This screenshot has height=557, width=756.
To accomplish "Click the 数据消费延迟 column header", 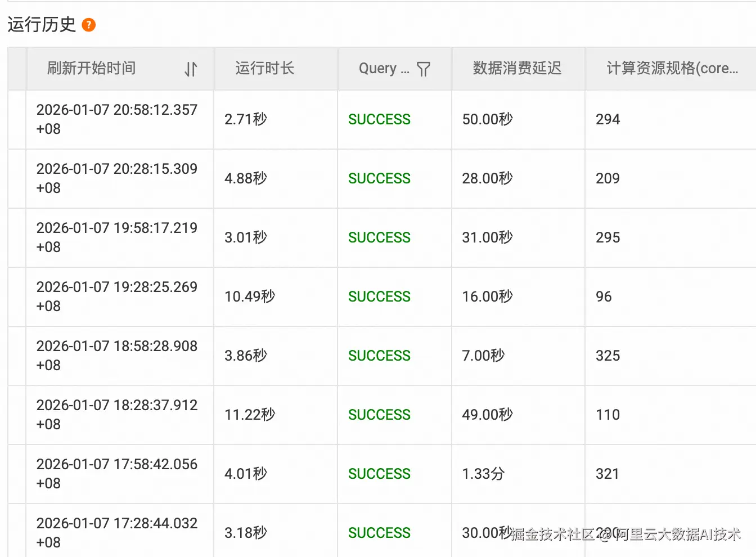I will click(517, 69).
